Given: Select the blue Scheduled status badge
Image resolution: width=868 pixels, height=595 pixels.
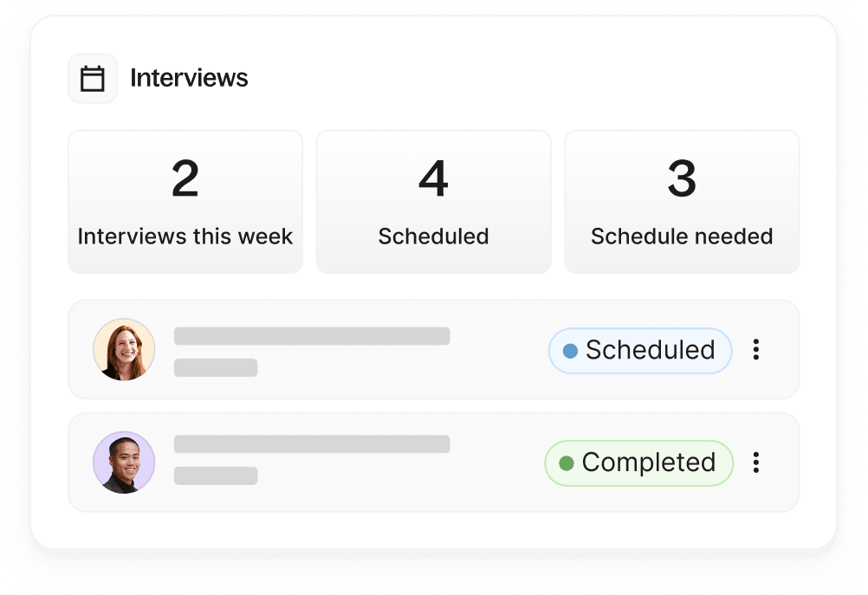Looking at the screenshot, I should pos(640,350).
